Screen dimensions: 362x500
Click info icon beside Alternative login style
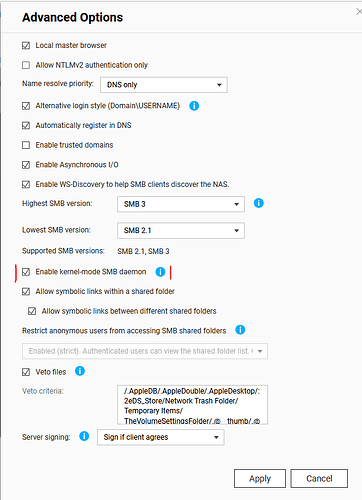(x=194, y=106)
